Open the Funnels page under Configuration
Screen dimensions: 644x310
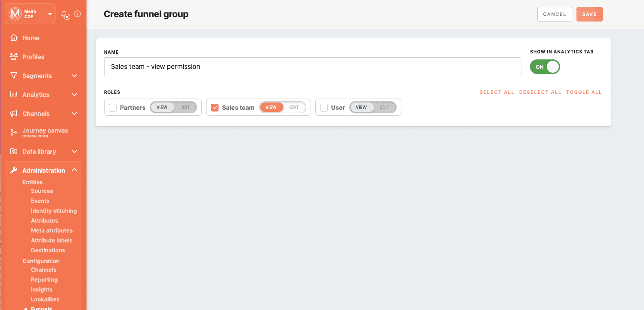point(42,308)
